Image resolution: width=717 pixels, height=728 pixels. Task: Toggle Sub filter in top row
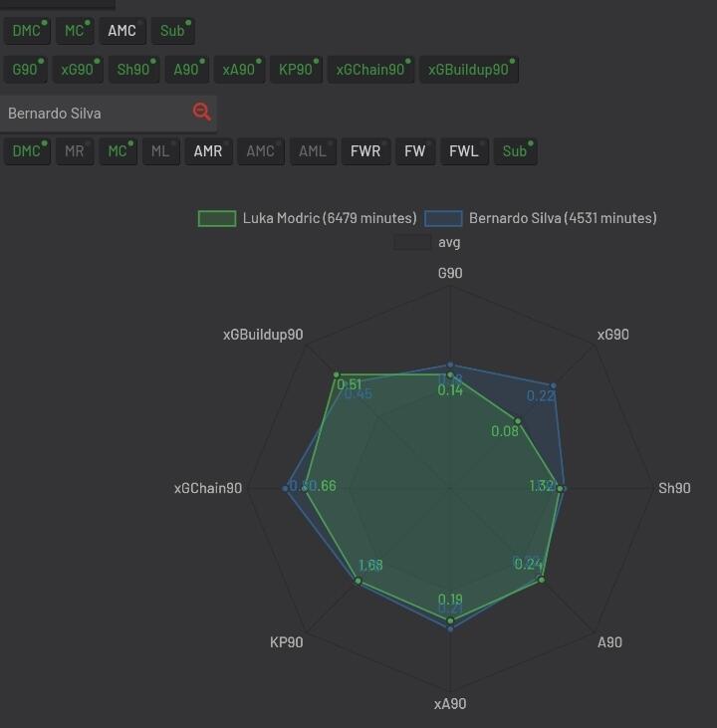pyautogui.click(x=172, y=31)
